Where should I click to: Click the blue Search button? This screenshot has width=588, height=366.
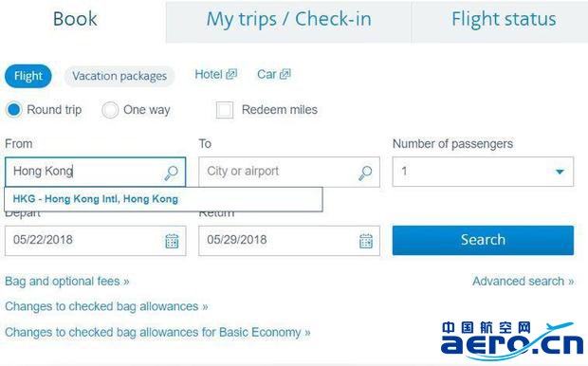483,240
